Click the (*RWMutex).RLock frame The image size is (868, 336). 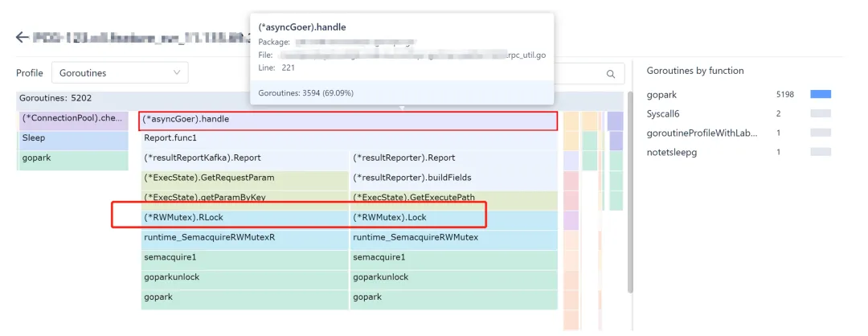tap(244, 218)
